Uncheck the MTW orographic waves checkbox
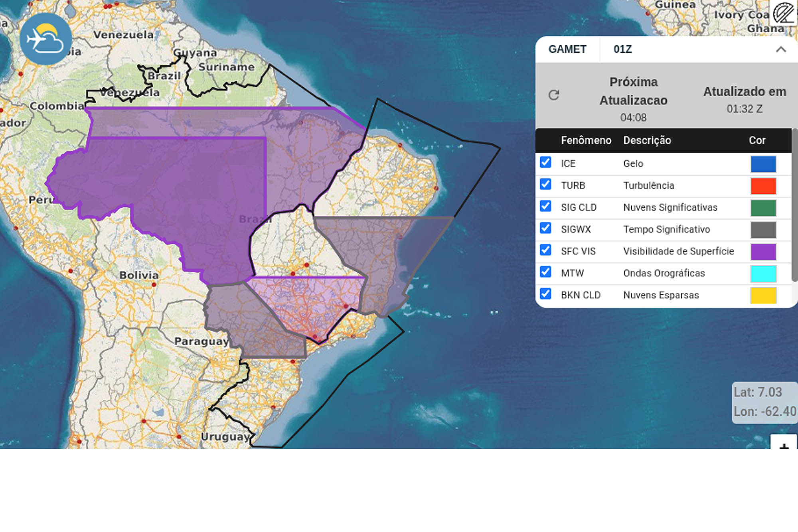 [545, 272]
